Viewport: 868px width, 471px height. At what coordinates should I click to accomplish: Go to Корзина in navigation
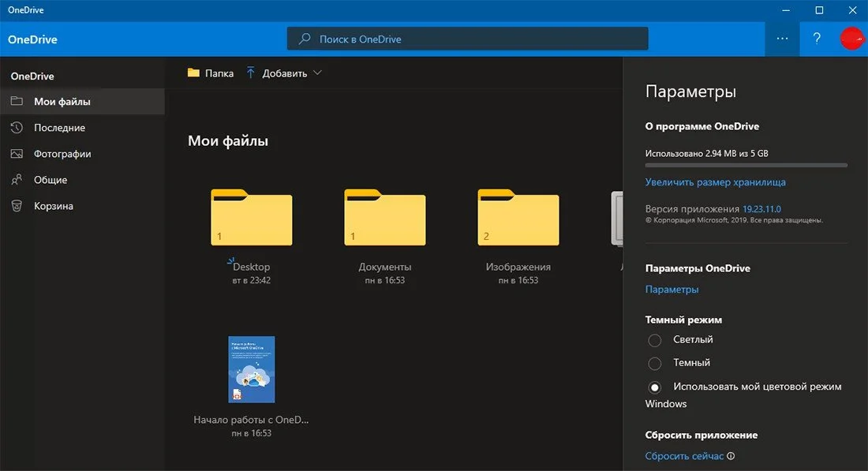(83, 206)
